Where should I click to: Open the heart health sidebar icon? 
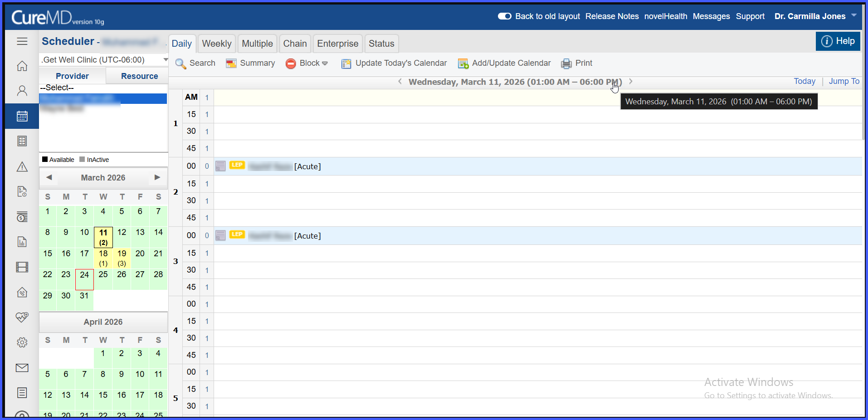click(22, 317)
